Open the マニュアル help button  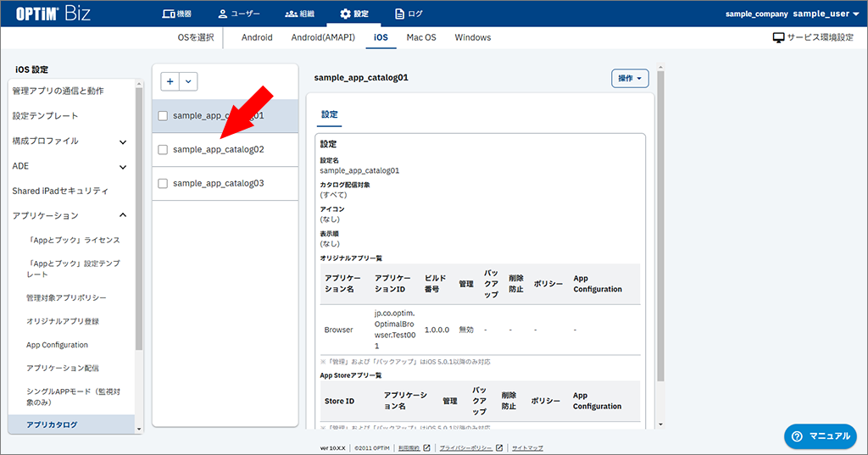point(820,436)
